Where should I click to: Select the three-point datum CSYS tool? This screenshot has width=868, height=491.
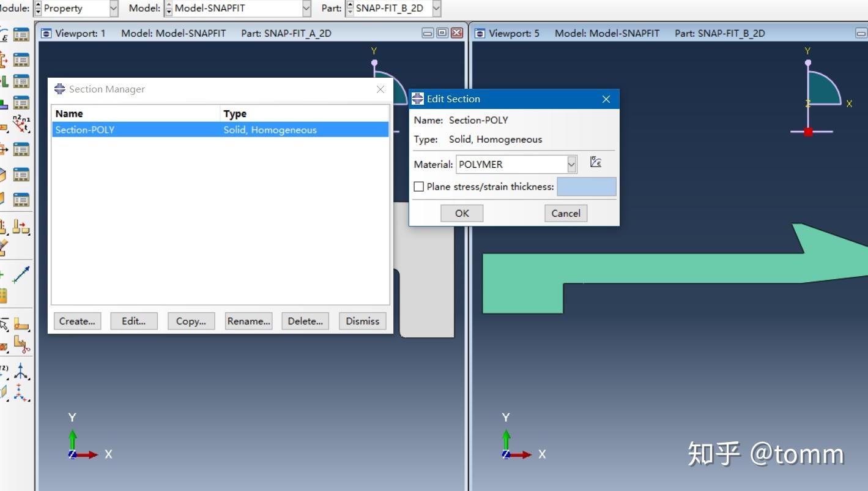(21, 392)
